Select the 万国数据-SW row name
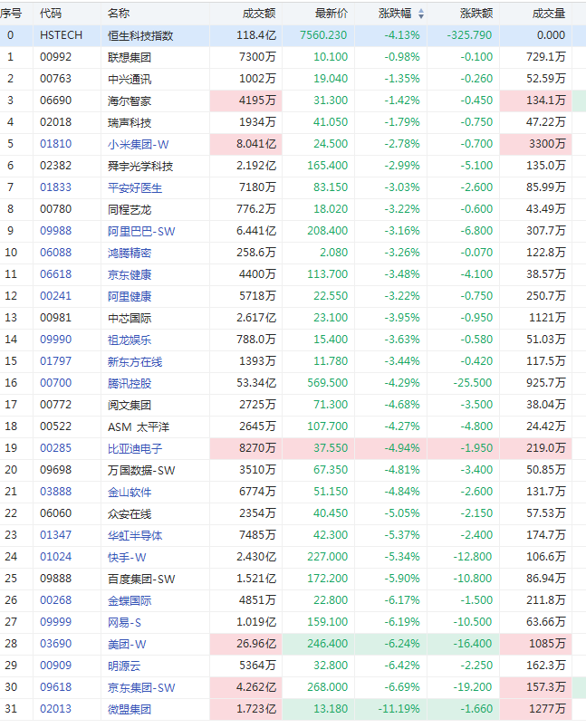The width and height of the screenshot is (586, 728). pos(141,470)
